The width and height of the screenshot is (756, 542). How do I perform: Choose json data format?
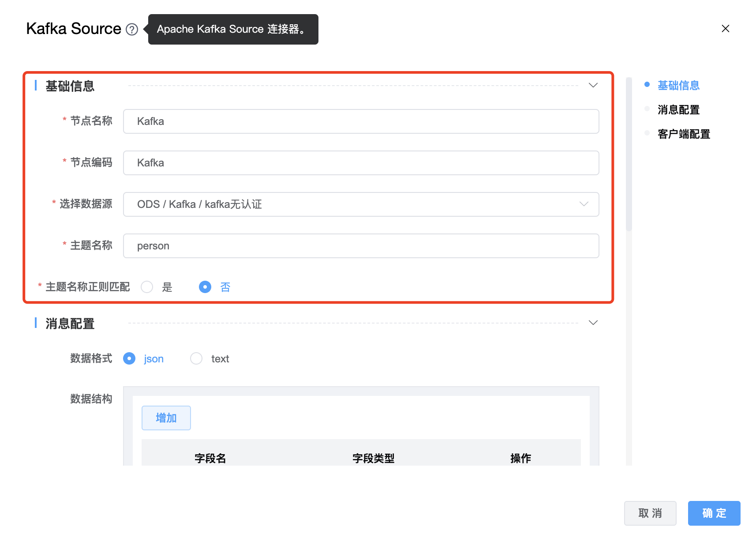tap(129, 358)
